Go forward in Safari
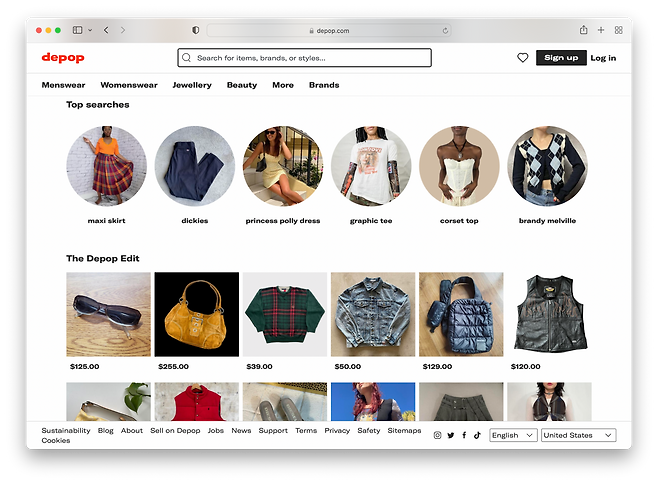The height and width of the screenshot is (484, 658). pyautogui.click(x=123, y=30)
